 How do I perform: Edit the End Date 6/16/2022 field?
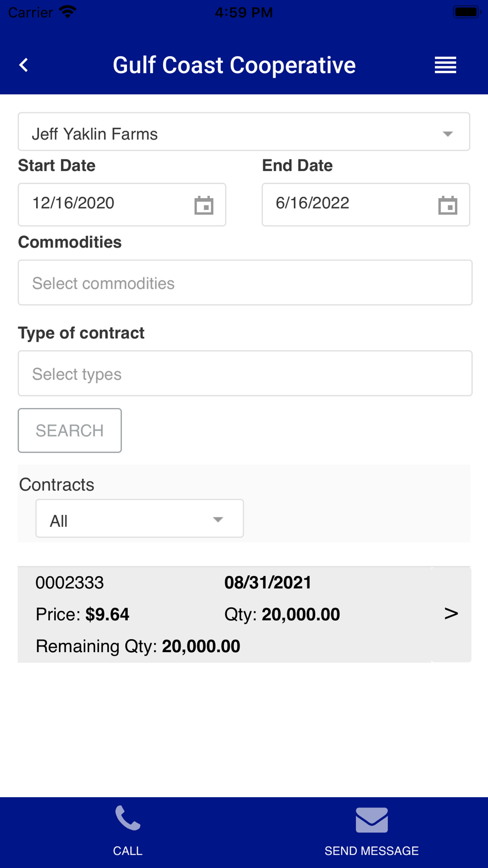point(366,205)
